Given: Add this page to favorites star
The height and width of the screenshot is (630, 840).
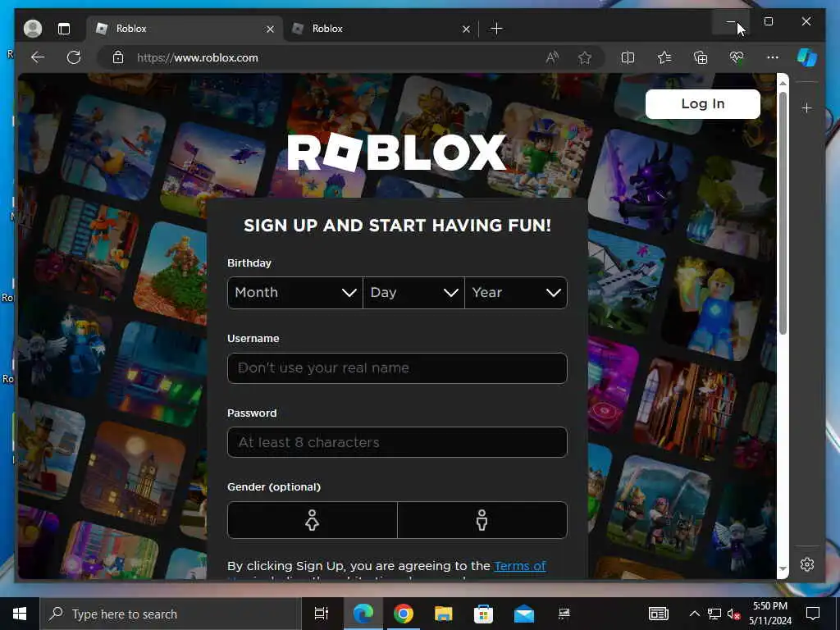Looking at the screenshot, I should click(584, 57).
